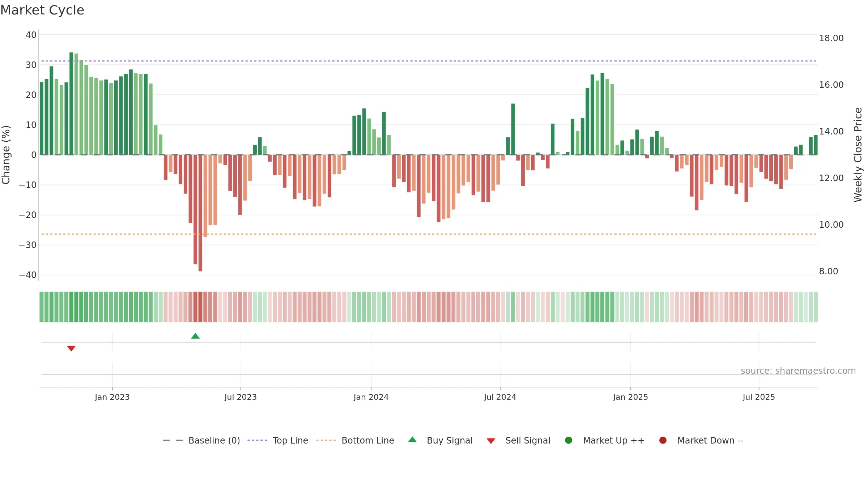The image size is (868, 488).
Task: Click the −40 change axis label
Action: (28, 275)
